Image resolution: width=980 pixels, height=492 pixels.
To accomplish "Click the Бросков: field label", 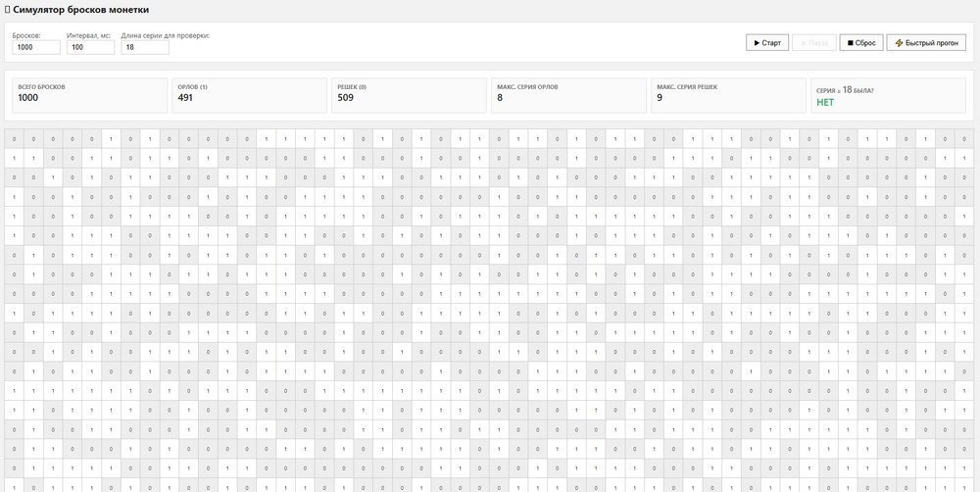I will point(26,35).
